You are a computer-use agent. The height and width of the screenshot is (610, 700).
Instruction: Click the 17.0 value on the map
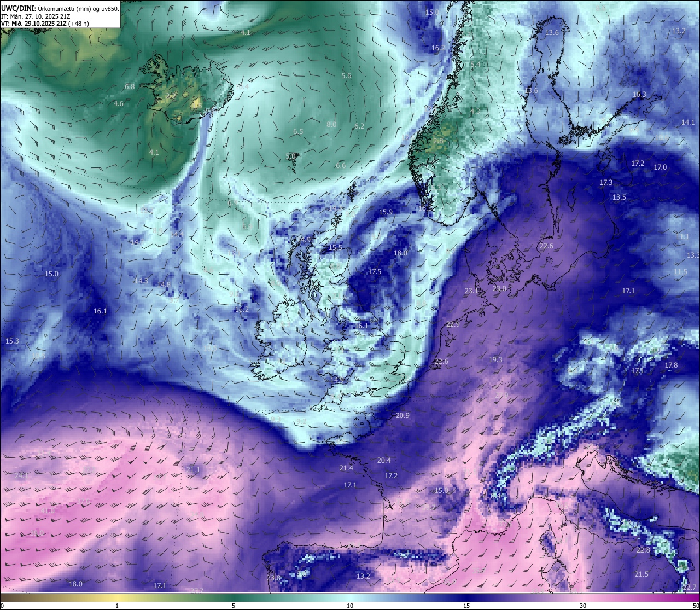click(661, 167)
